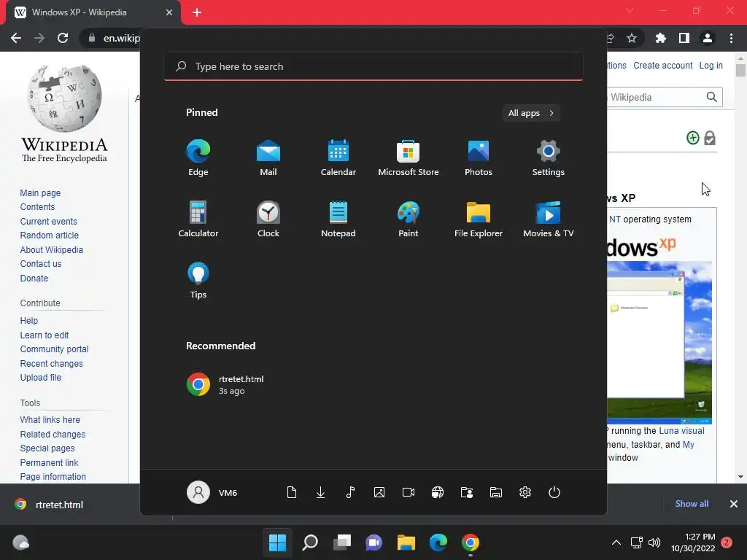The height and width of the screenshot is (560, 747).
Task: Open the Paint app
Action: 409,219
